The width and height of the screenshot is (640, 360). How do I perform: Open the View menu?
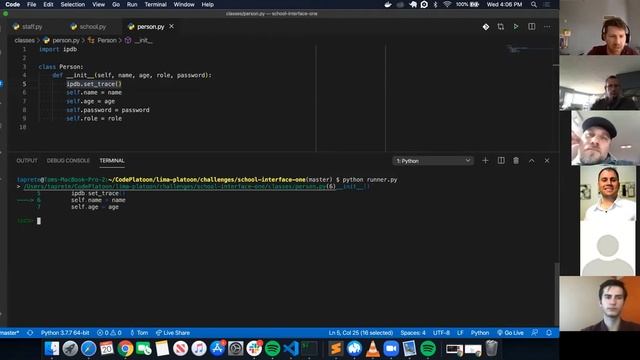tap(98, 4)
